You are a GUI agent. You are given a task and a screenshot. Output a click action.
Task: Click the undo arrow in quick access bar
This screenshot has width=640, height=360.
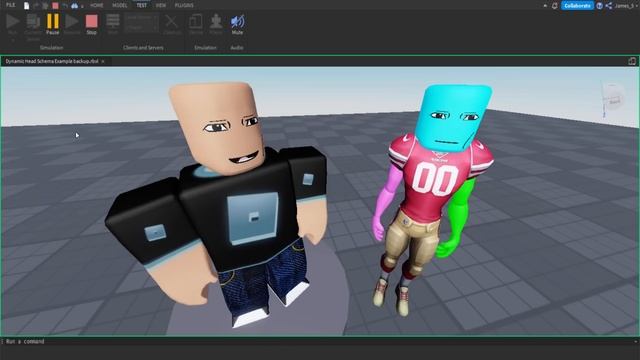[65, 6]
